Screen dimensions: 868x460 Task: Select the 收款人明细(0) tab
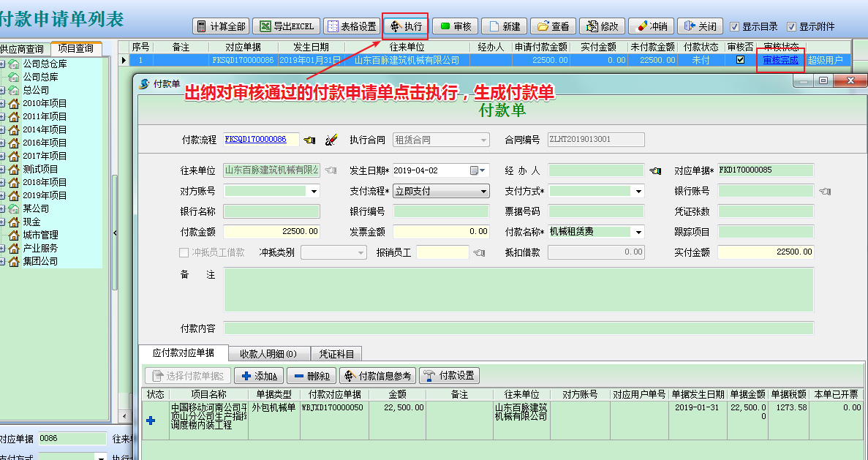(x=268, y=354)
